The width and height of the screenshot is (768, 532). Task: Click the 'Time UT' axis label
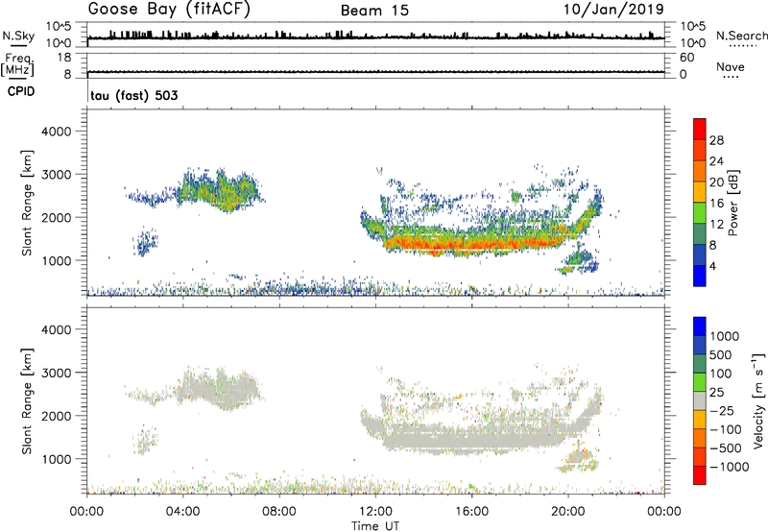point(375,526)
